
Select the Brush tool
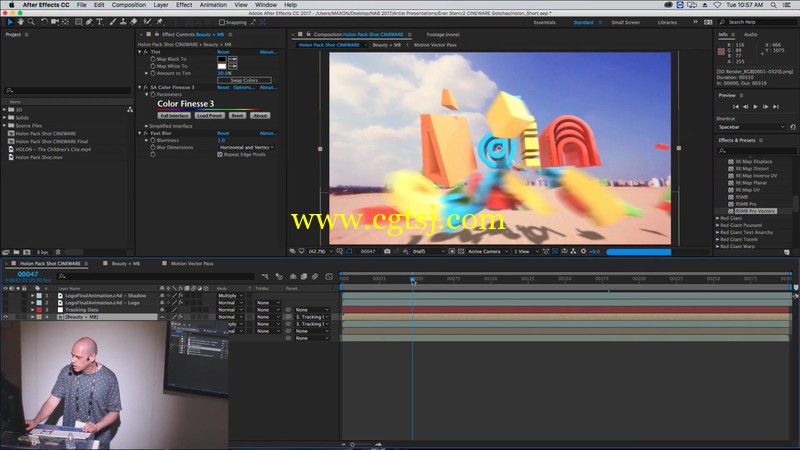pos(113,22)
